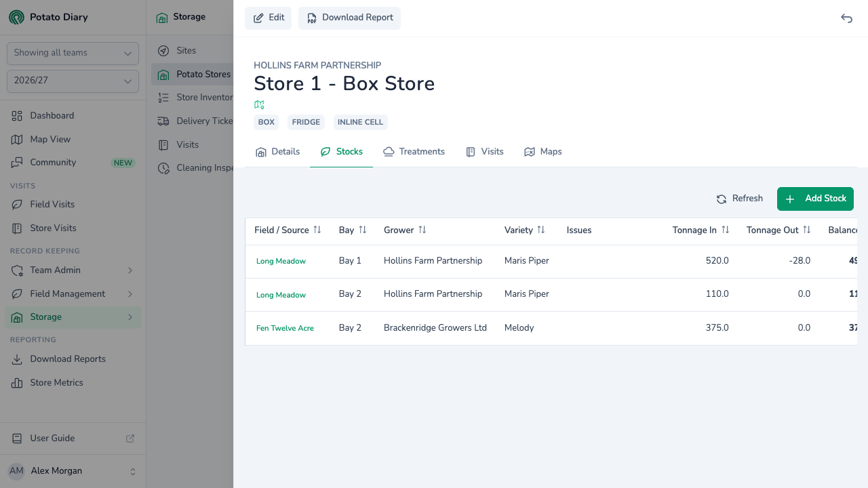Sort by Field / Source column icon
This screenshot has height=488, width=868.
click(317, 230)
